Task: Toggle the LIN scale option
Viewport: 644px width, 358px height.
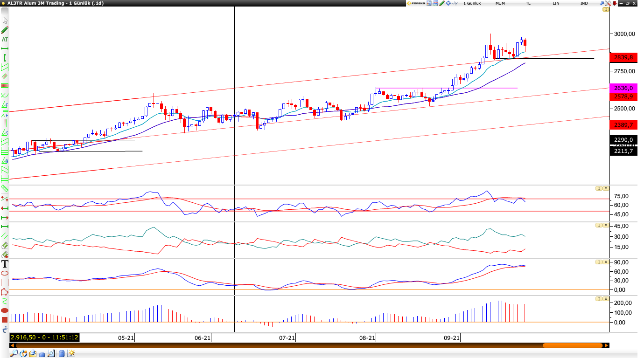Action: [x=556, y=3]
